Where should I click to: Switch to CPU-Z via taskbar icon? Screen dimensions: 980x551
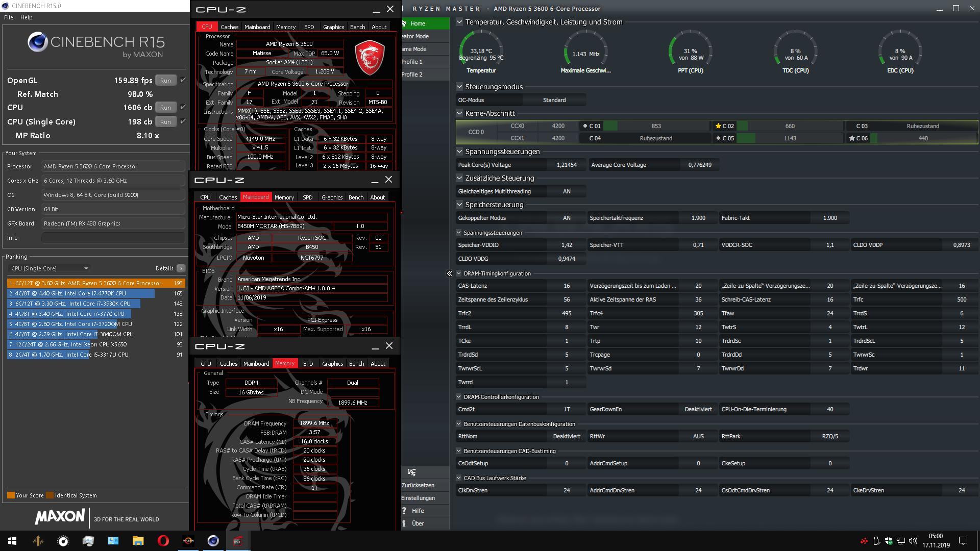click(238, 541)
